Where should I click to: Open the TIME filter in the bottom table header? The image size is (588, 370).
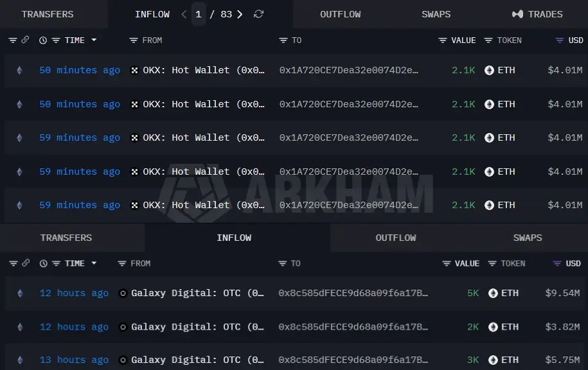[x=57, y=263]
